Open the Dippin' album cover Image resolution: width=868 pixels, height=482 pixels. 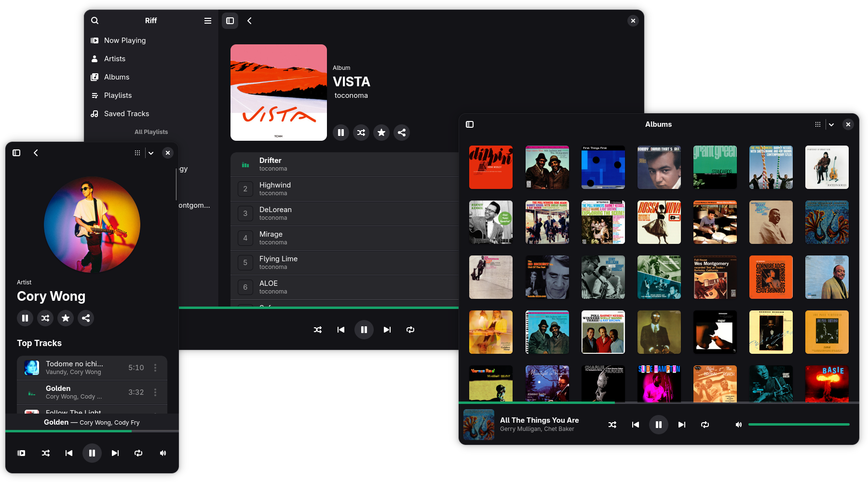tap(491, 167)
